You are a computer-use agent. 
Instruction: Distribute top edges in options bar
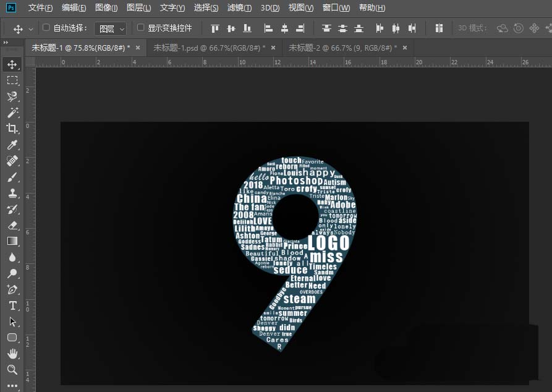(x=326, y=28)
